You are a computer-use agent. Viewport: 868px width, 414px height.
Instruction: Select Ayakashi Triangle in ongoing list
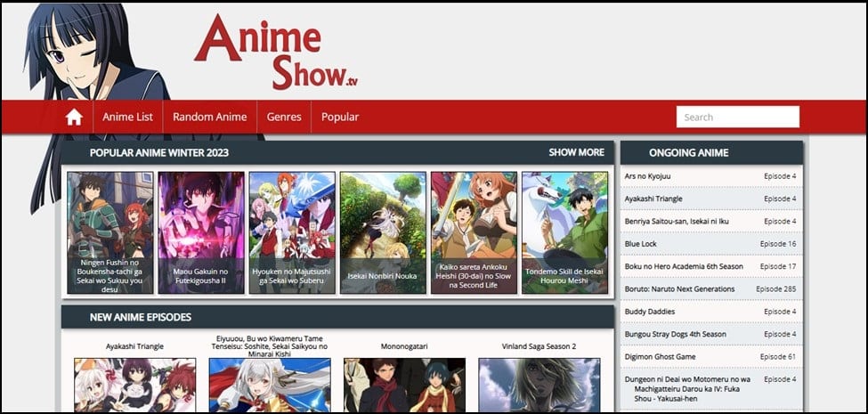653,199
